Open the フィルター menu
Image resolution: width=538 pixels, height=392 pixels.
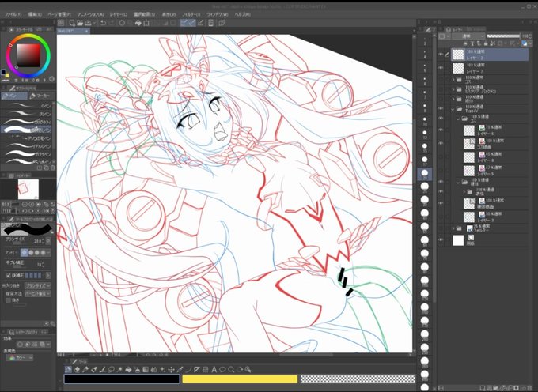191,14
